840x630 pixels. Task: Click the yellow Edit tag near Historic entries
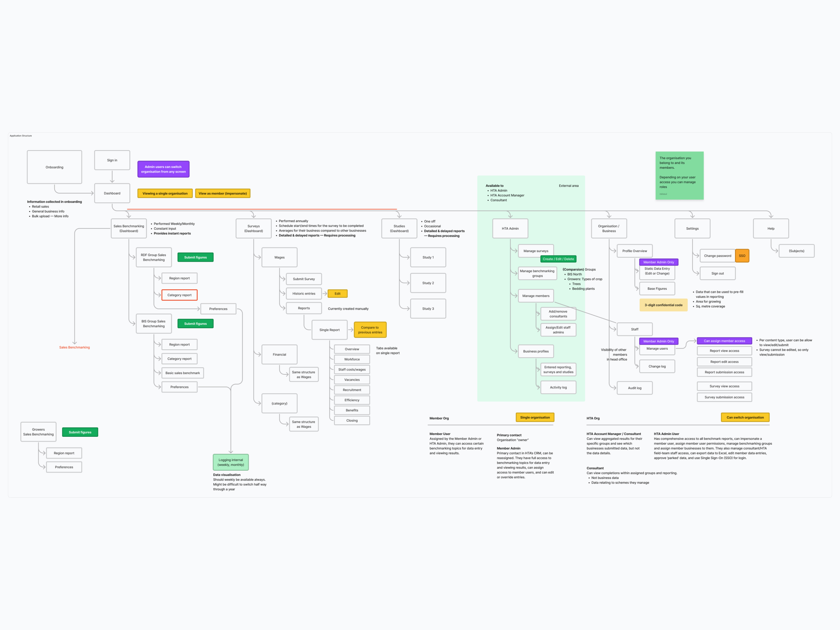click(337, 293)
